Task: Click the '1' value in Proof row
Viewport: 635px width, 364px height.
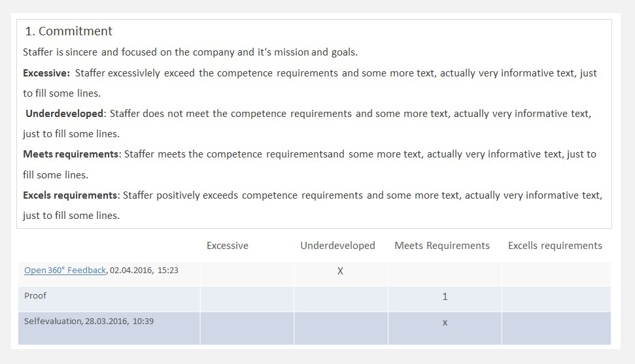Action: click(445, 297)
